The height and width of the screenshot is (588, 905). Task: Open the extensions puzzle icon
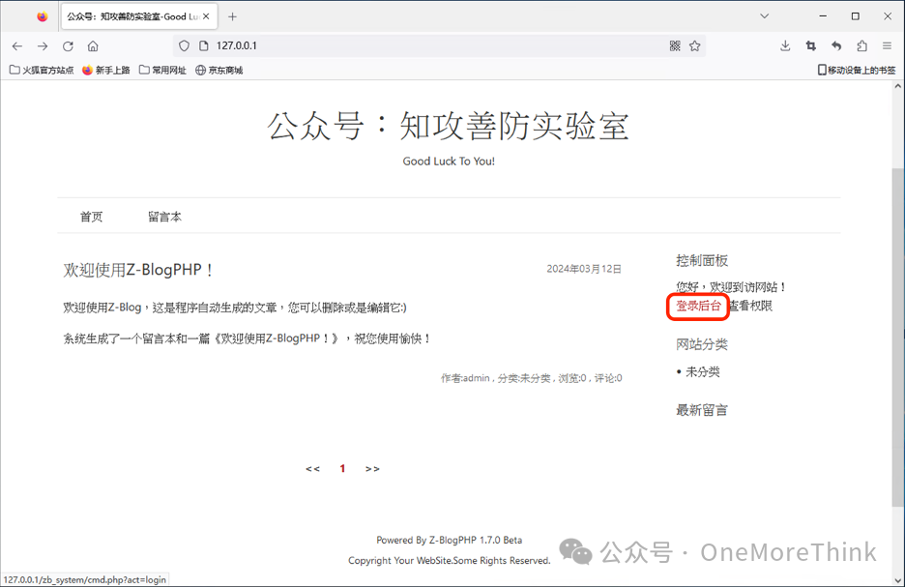(x=861, y=45)
